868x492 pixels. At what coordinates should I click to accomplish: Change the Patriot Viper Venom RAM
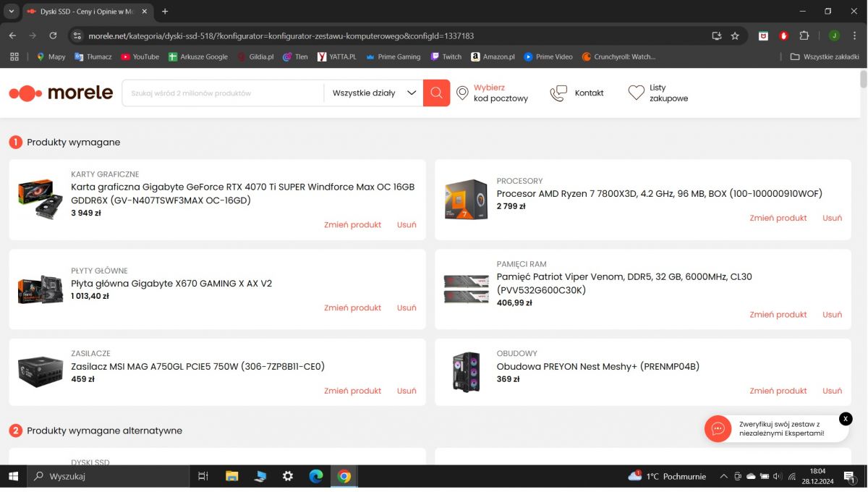click(778, 314)
